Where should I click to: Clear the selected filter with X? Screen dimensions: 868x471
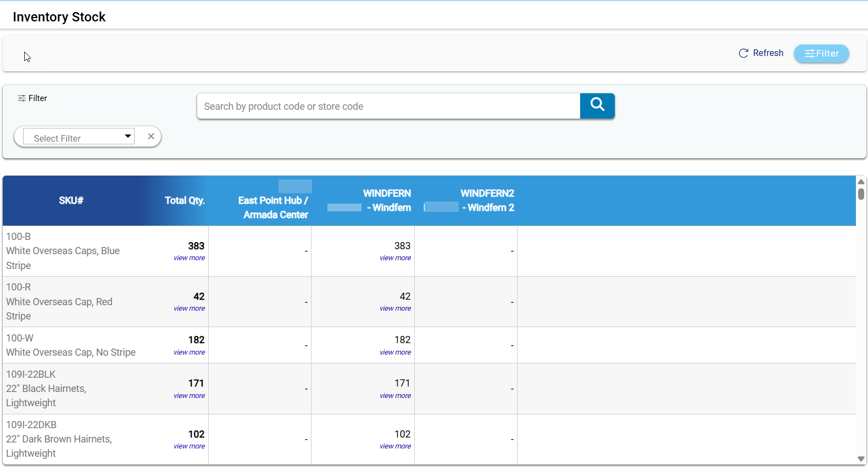click(x=151, y=137)
